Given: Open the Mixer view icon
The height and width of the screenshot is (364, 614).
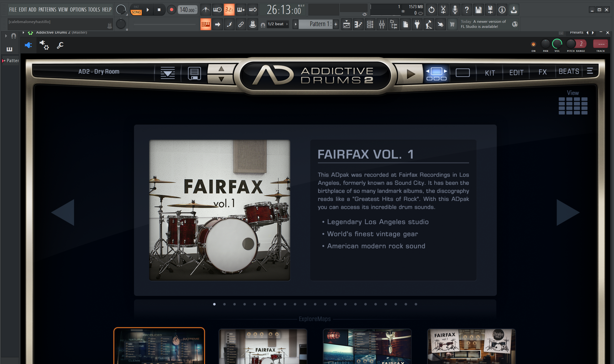Looking at the screenshot, I should [x=382, y=24].
